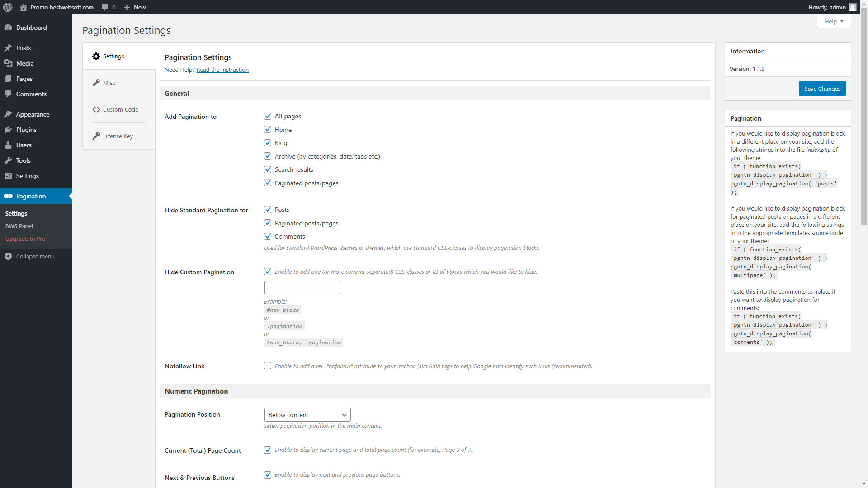Viewport: 868px width, 488px height.
Task: Open the Pagination Position dropdown
Action: (307, 414)
